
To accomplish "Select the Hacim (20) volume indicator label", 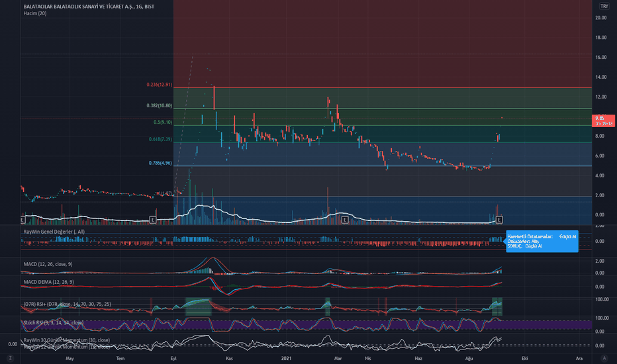I will [x=35, y=13].
